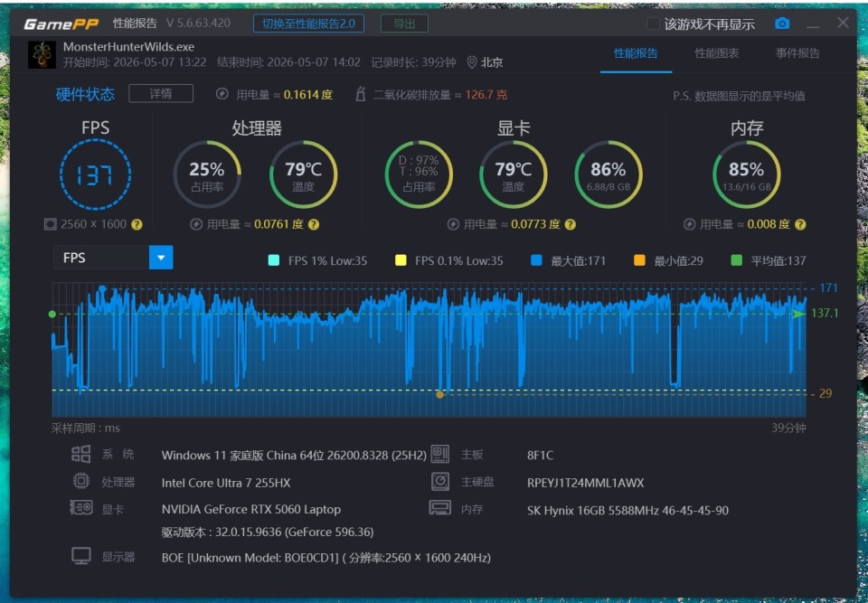The width and height of the screenshot is (868, 603).
Task: Click the help icon beside 0.0773 度
Action: point(571,225)
